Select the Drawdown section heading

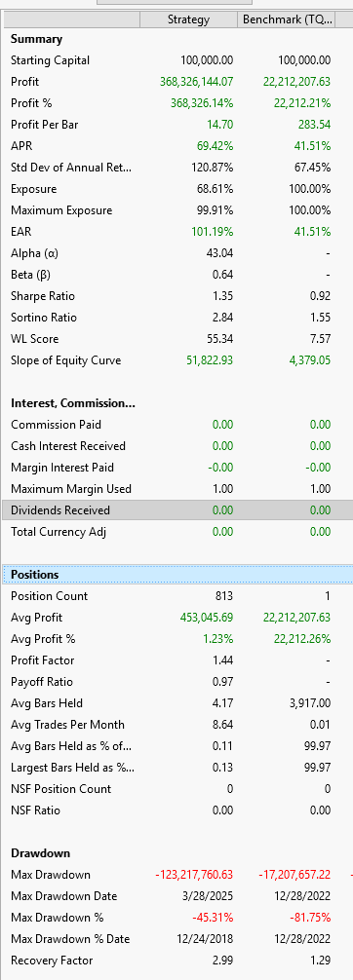[40, 853]
